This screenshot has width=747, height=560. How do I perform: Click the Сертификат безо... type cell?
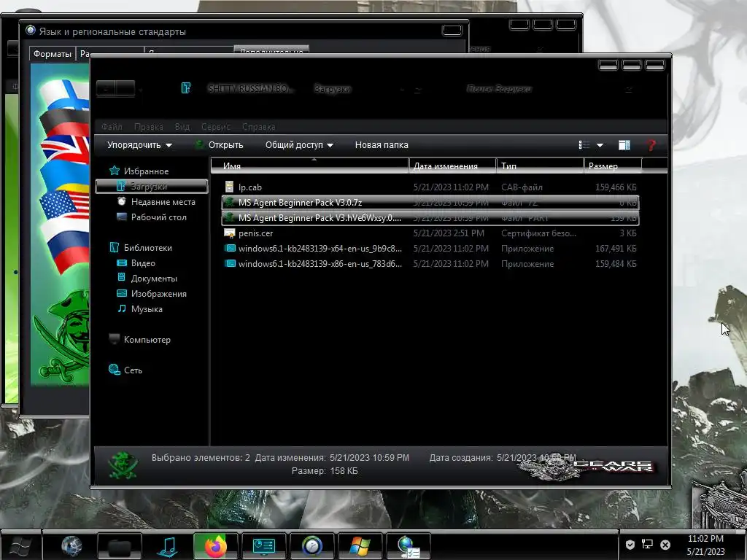(538, 233)
